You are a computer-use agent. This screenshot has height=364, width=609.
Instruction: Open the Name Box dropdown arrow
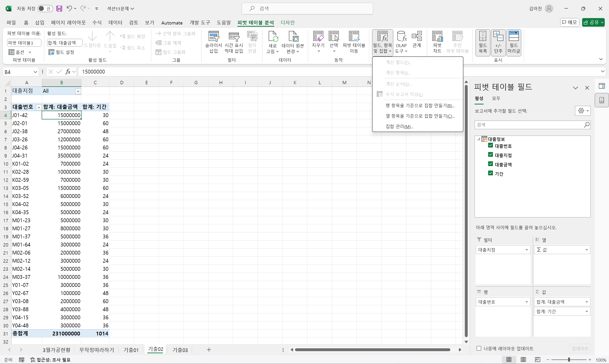click(35, 72)
